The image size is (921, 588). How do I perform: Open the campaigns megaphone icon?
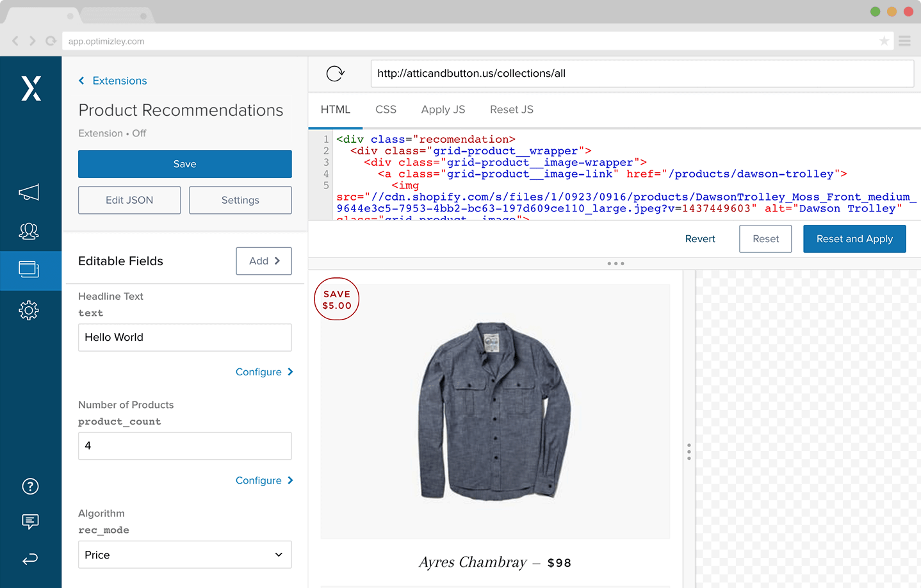point(29,192)
